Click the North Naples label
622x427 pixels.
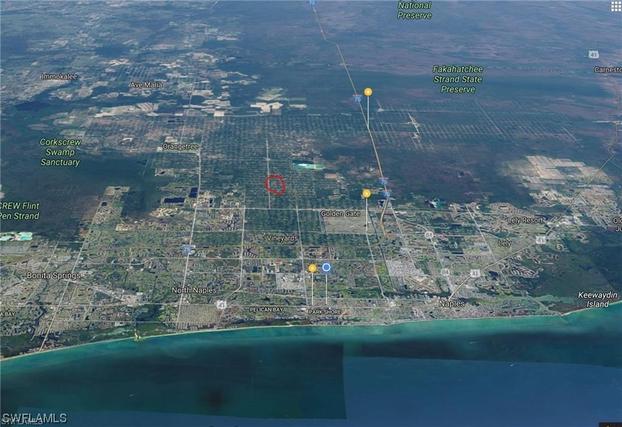(194, 290)
